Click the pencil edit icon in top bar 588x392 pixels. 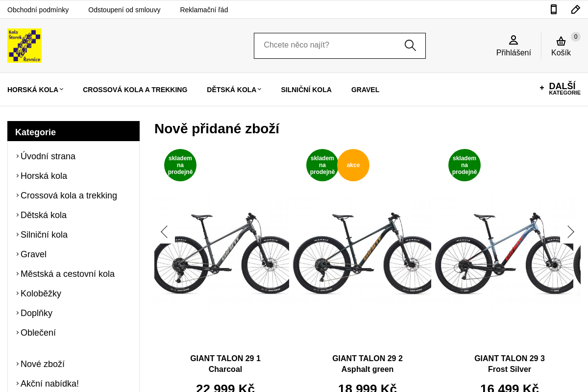coord(576,9)
